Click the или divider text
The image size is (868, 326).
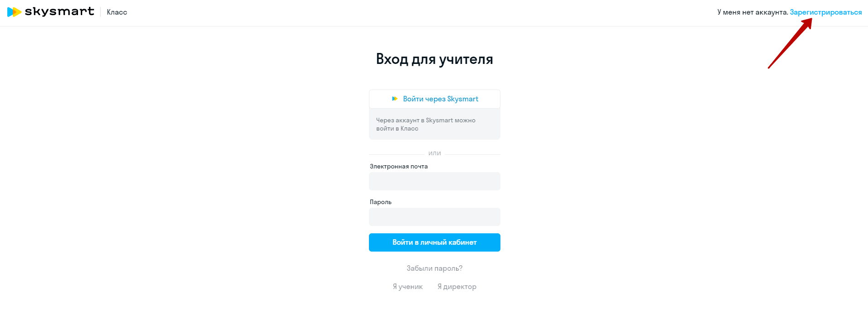click(x=434, y=153)
